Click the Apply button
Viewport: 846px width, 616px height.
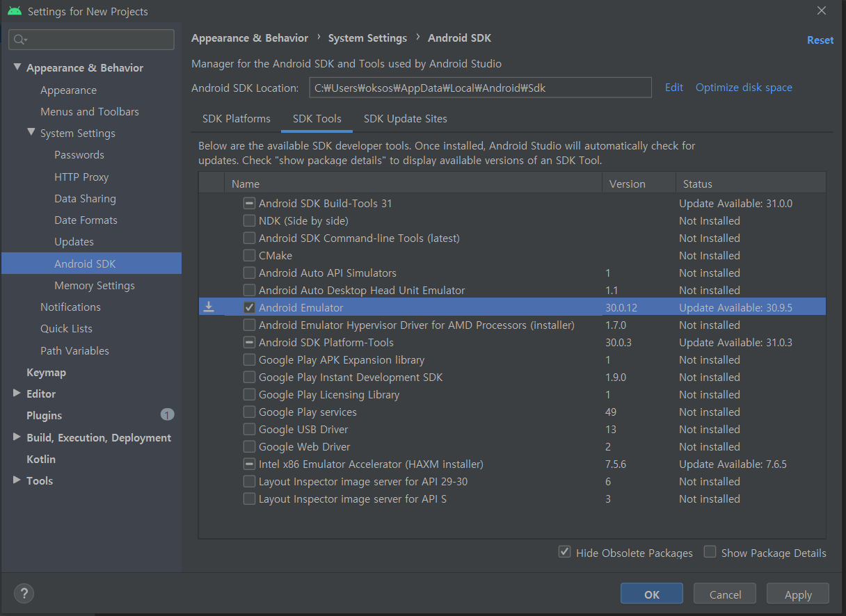pos(798,594)
